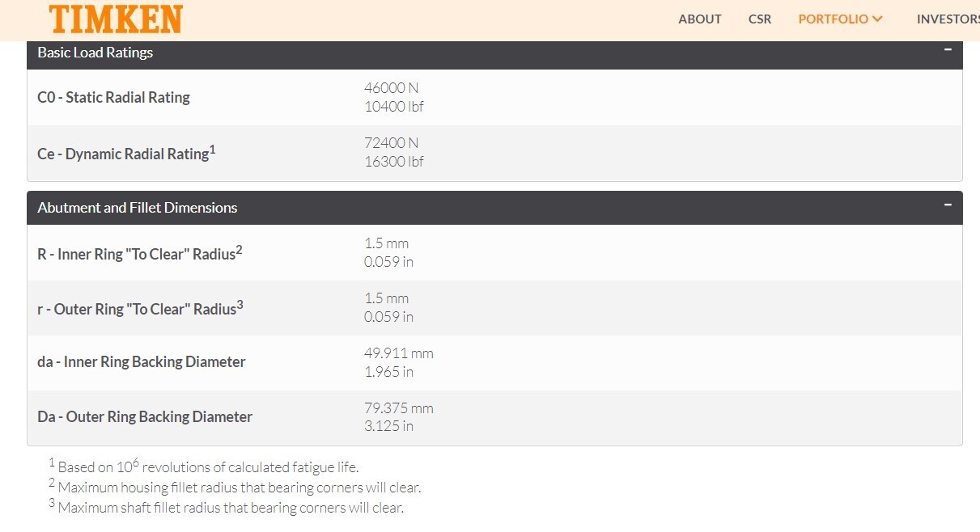Collapse Abutment and Fillet Dimensions section
Viewport: 980px width, 532px height.
[947, 205]
